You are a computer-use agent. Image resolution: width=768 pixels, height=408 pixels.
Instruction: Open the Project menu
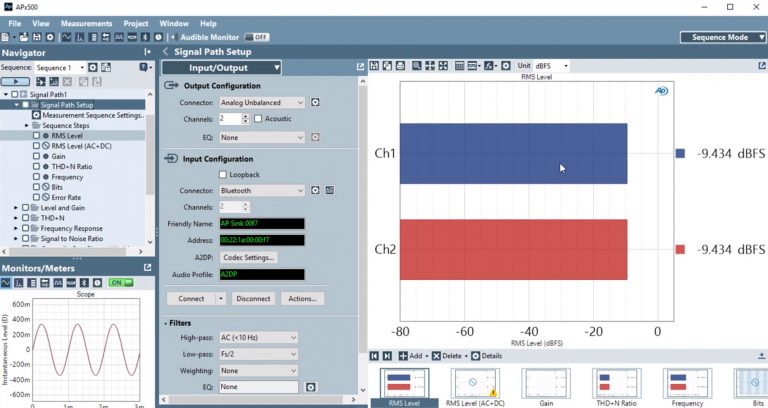(135, 22)
